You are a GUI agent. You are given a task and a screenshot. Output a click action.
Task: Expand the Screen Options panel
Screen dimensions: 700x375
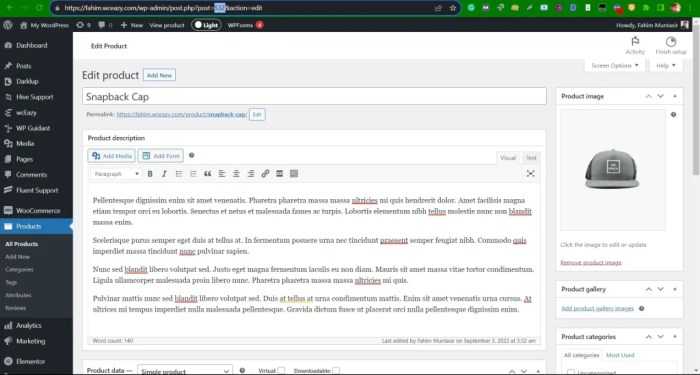click(615, 66)
